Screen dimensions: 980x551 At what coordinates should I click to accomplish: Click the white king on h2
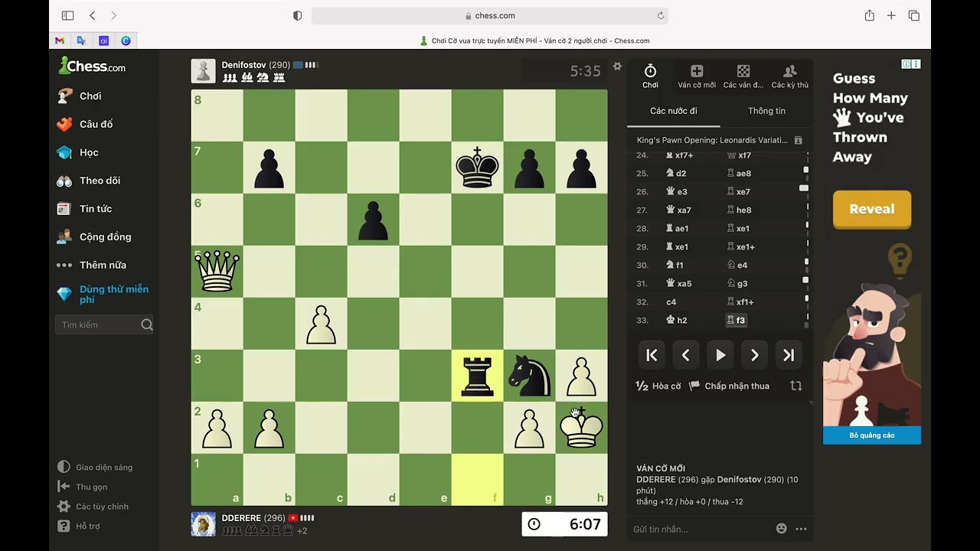pyautogui.click(x=582, y=428)
